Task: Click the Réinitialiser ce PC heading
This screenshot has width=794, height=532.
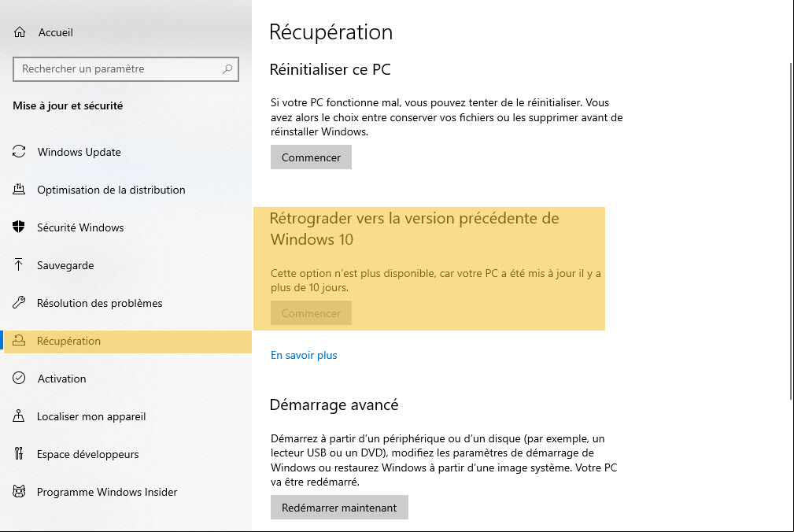Action: point(331,69)
